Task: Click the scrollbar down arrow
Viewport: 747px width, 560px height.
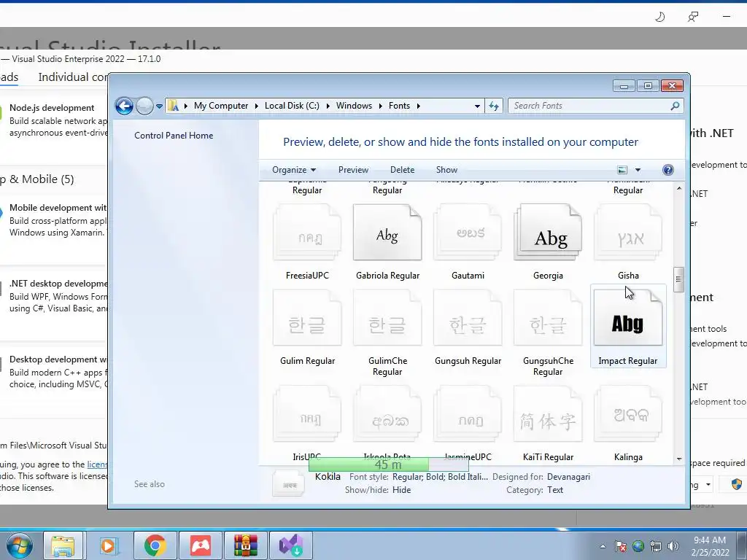Action: click(679, 459)
